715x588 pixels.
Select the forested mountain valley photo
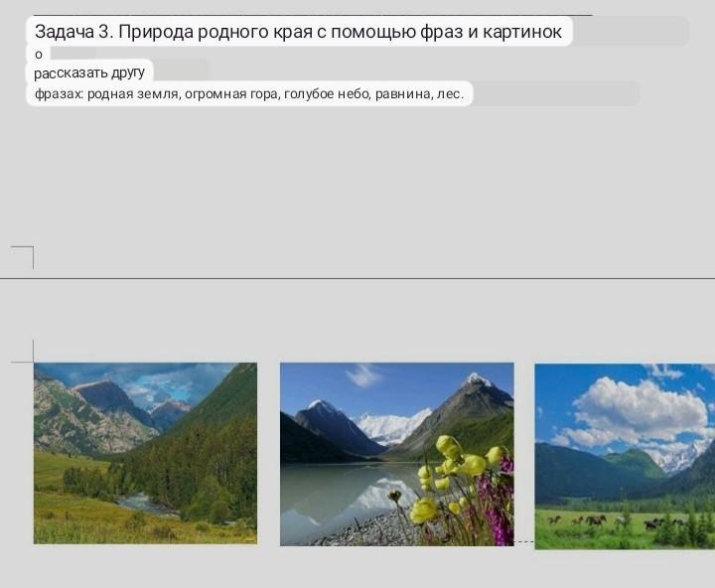click(145, 454)
